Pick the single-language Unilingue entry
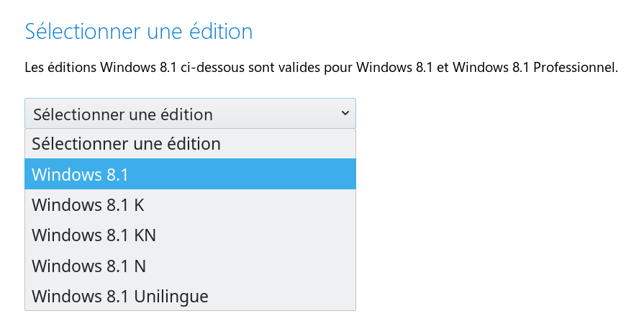The height and width of the screenshot is (334, 644). (x=190, y=295)
